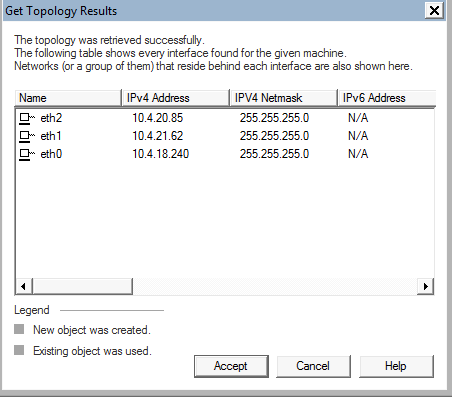452x397 pixels.
Task: Click IP address 10.4.20.85
Action: [x=158, y=118]
